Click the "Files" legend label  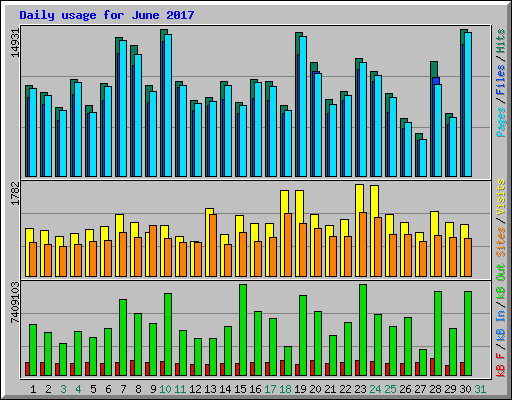500,79
